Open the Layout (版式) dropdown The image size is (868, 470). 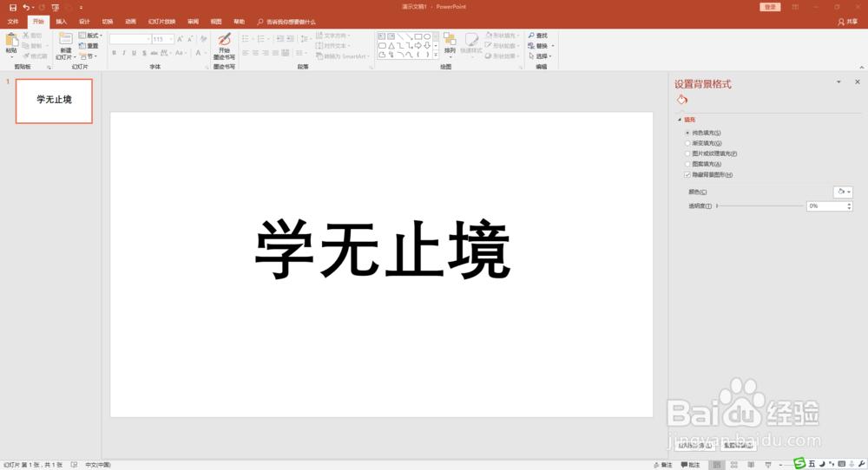click(91, 36)
